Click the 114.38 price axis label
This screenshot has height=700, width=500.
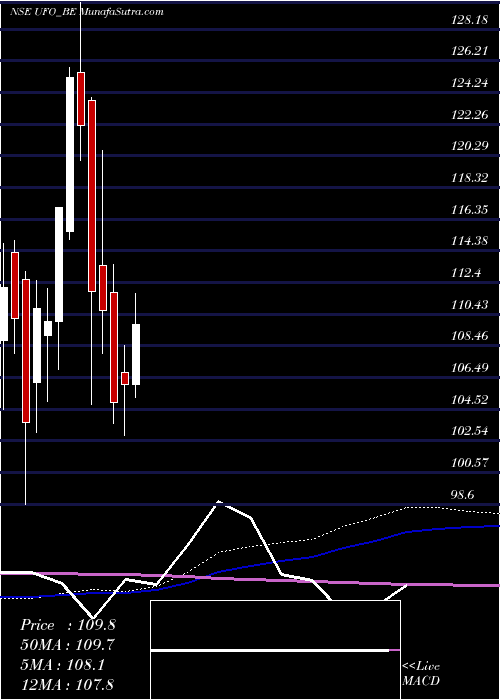click(x=469, y=242)
